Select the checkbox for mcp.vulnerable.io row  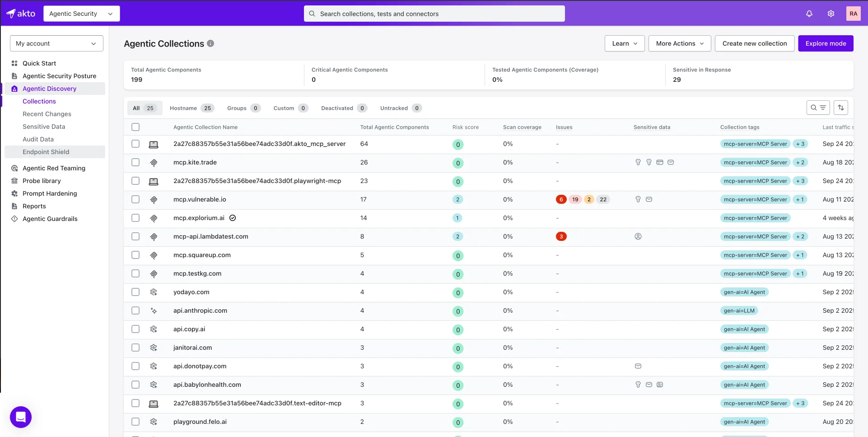pos(135,199)
